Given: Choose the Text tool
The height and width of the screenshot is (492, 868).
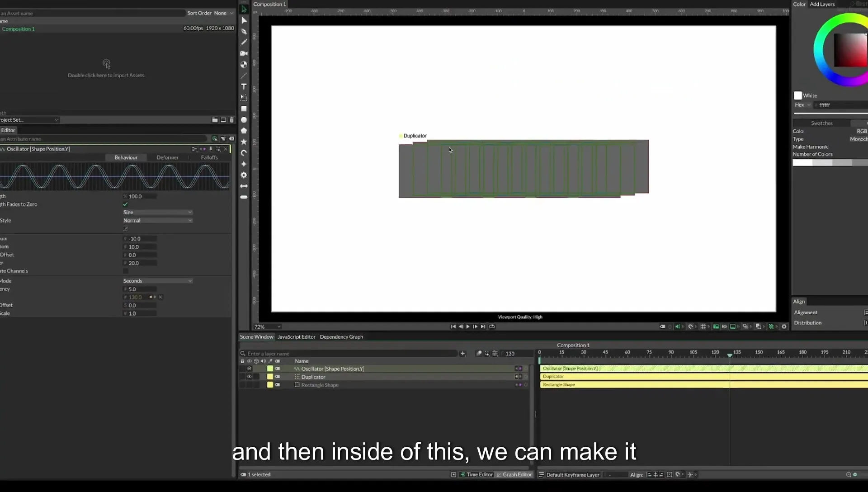Looking at the screenshot, I should coord(244,87).
